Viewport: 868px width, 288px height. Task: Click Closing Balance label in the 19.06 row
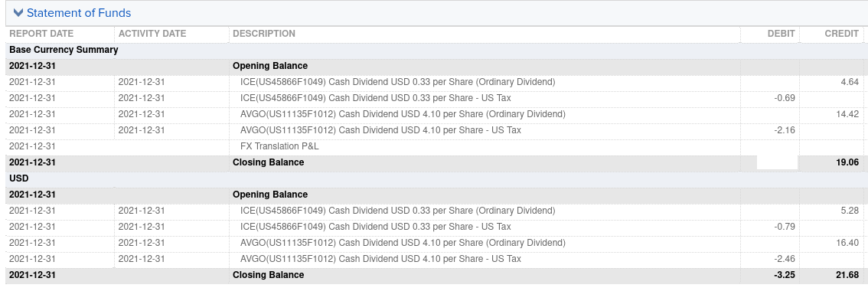click(269, 163)
